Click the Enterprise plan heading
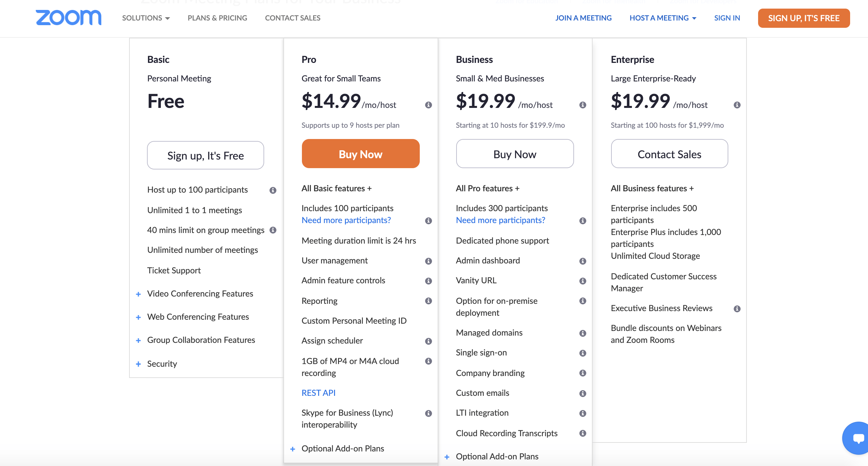The image size is (868, 466). [633, 60]
